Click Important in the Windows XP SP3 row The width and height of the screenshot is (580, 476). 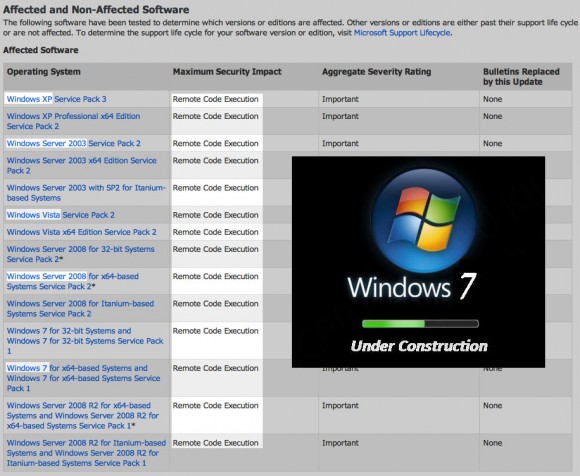click(x=340, y=99)
